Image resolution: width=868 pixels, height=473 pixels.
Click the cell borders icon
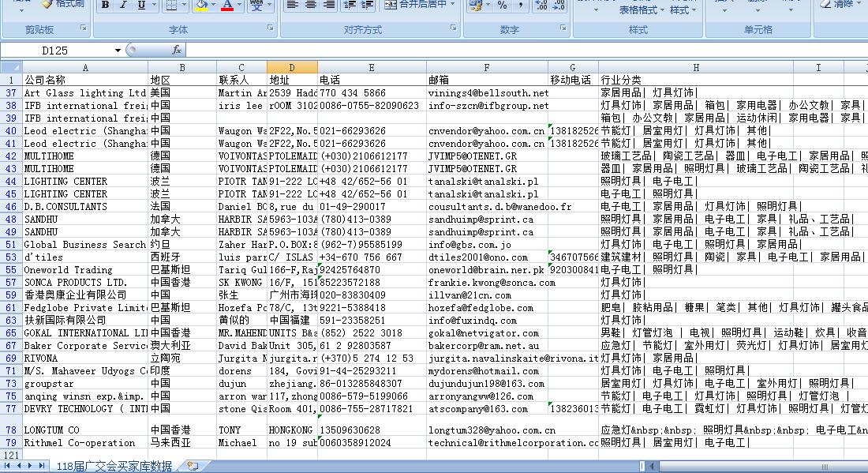pos(171,5)
